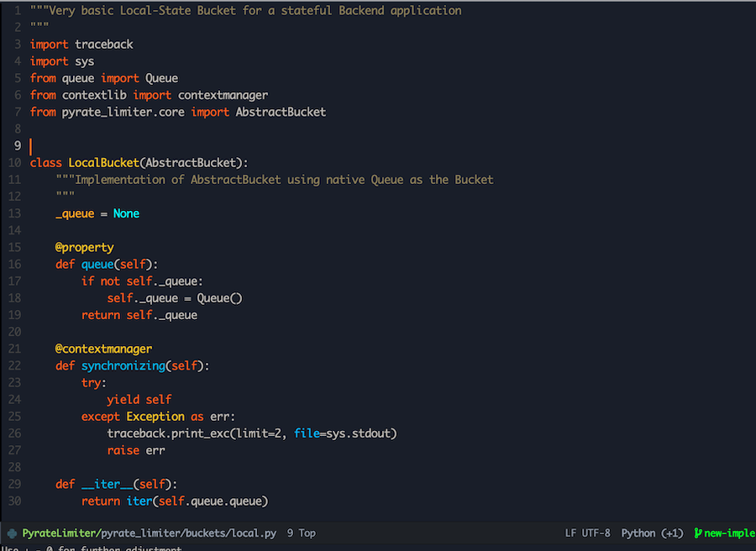Click the 'return self._queue' line
Viewport: 756px width, 551px height.
(139, 315)
